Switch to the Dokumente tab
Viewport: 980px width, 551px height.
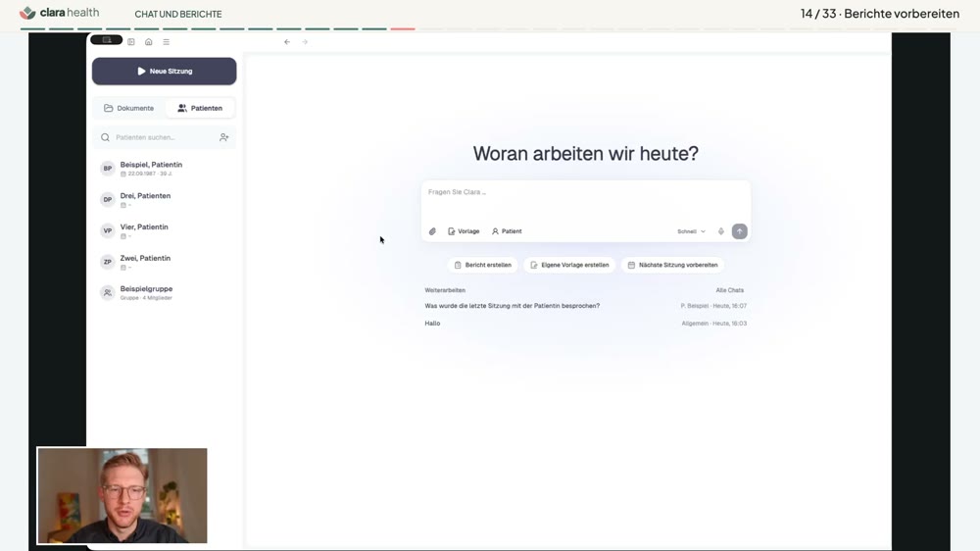point(128,108)
